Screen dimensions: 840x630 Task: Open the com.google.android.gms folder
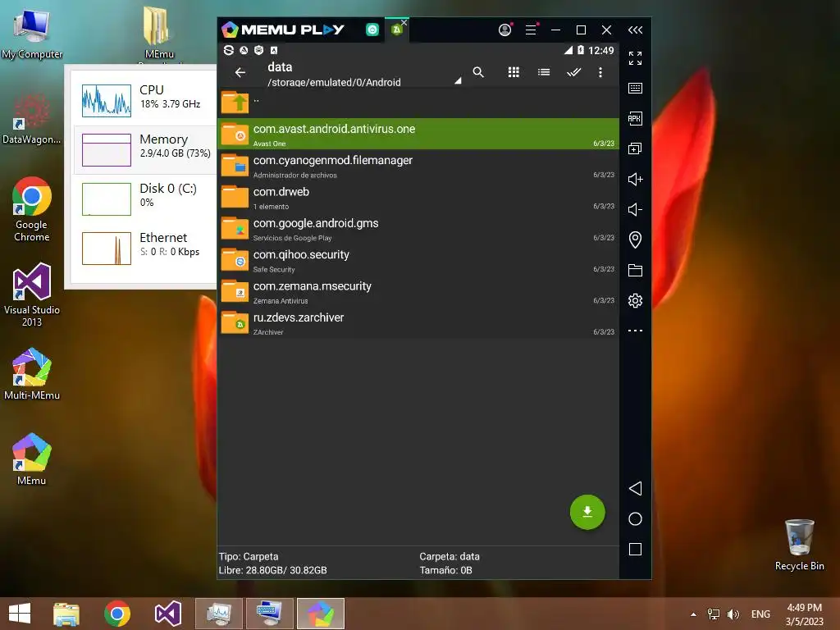click(418, 228)
